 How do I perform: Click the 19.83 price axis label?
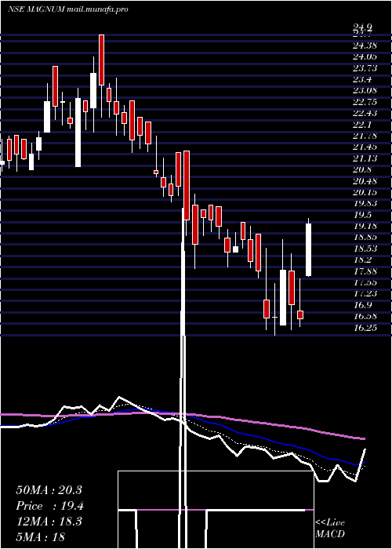point(365,204)
